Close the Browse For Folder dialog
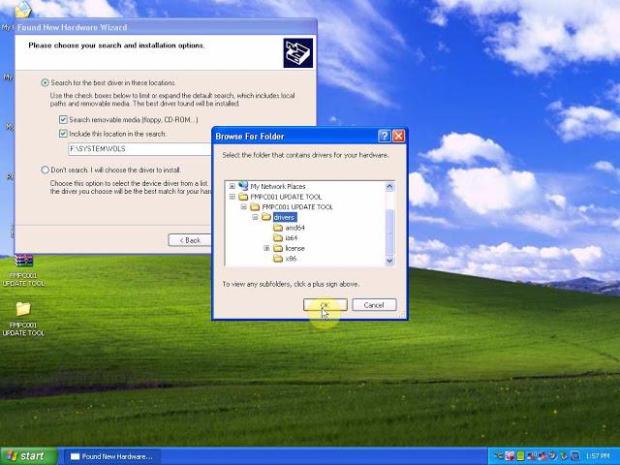This screenshot has width=620, height=465. click(399, 136)
